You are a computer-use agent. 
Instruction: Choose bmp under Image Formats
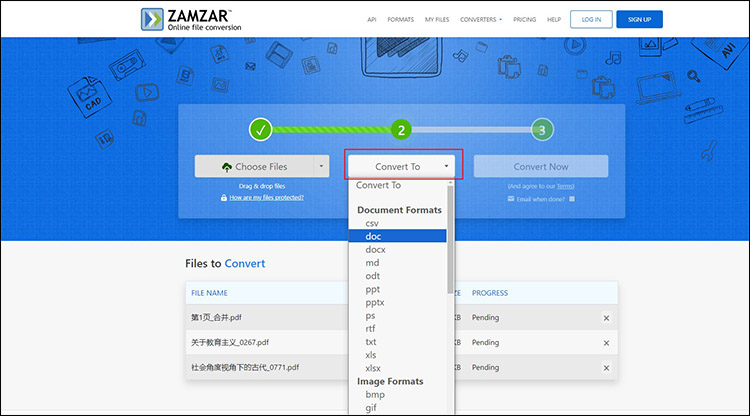click(397, 394)
